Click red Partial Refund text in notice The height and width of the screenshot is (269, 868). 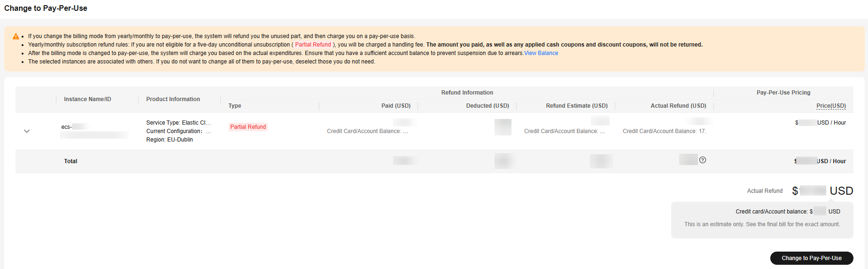(x=313, y=45)
